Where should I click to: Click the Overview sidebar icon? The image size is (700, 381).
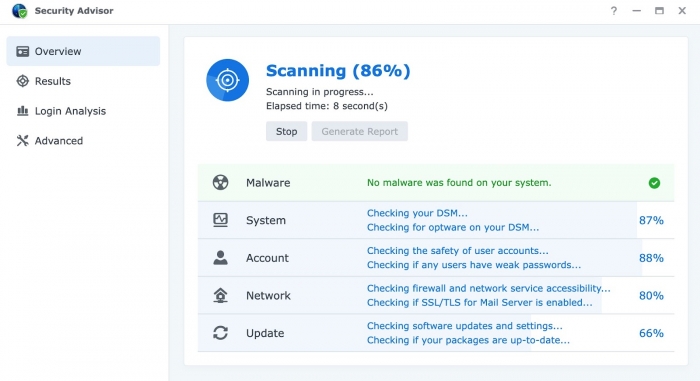click(22, 51)
